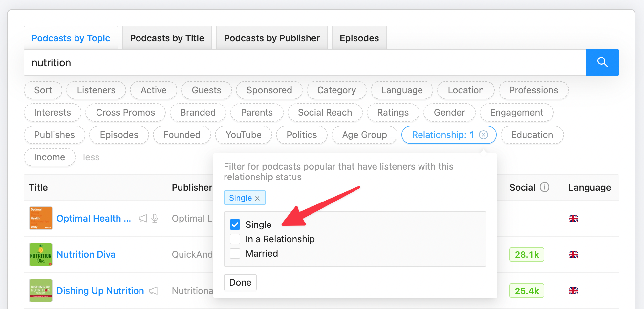
Task: Open the YouTube filter
Action: 244,135
